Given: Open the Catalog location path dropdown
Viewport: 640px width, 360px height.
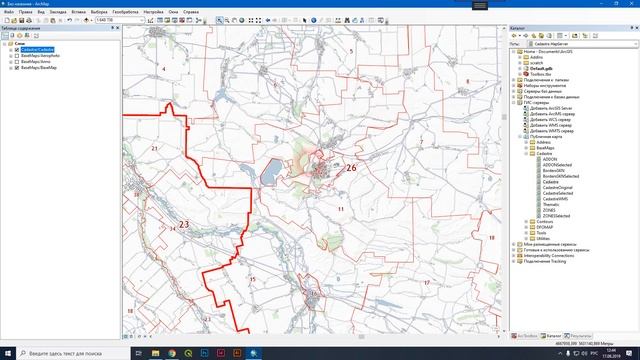Looking at the screenshot, I should [636, 44].
